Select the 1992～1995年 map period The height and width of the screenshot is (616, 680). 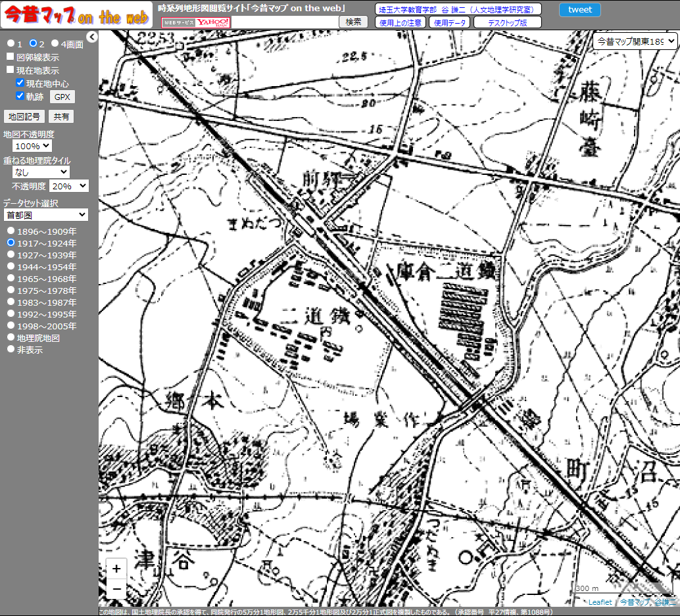tap(11, 314)
